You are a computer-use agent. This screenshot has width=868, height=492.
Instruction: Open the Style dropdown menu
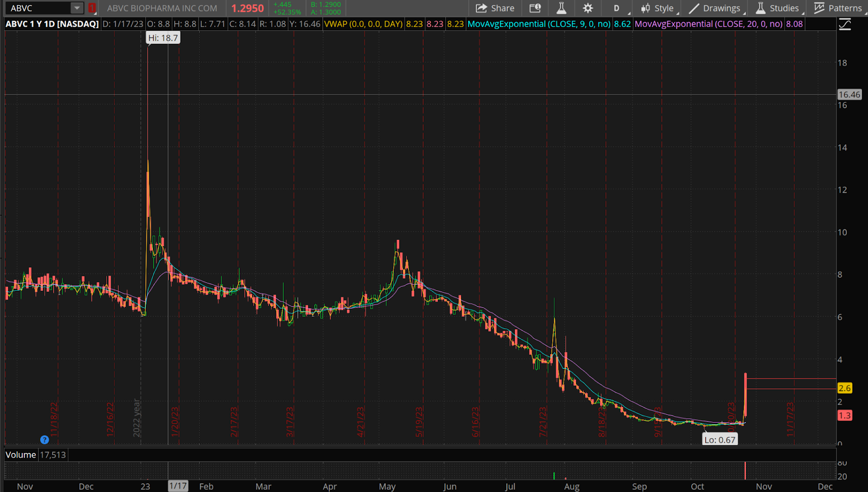click(x=658, y=8)
